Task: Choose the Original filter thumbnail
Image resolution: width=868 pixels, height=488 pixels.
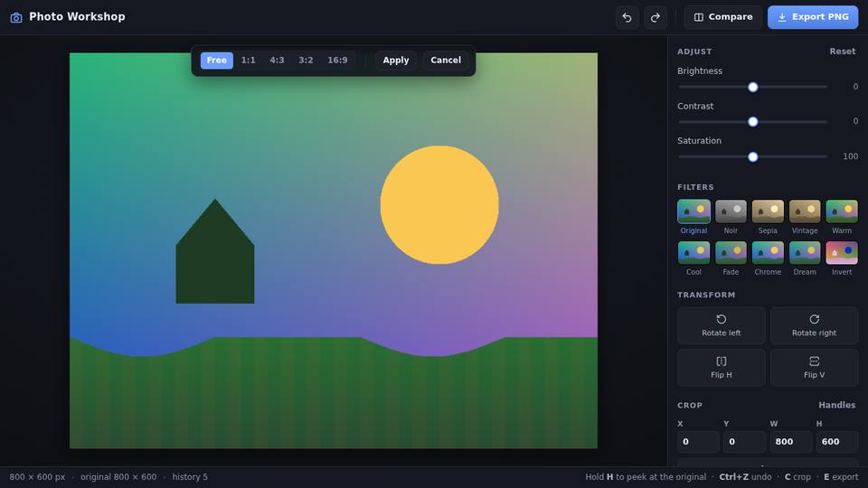Action: pyautogui.click(x=693, y=211)
